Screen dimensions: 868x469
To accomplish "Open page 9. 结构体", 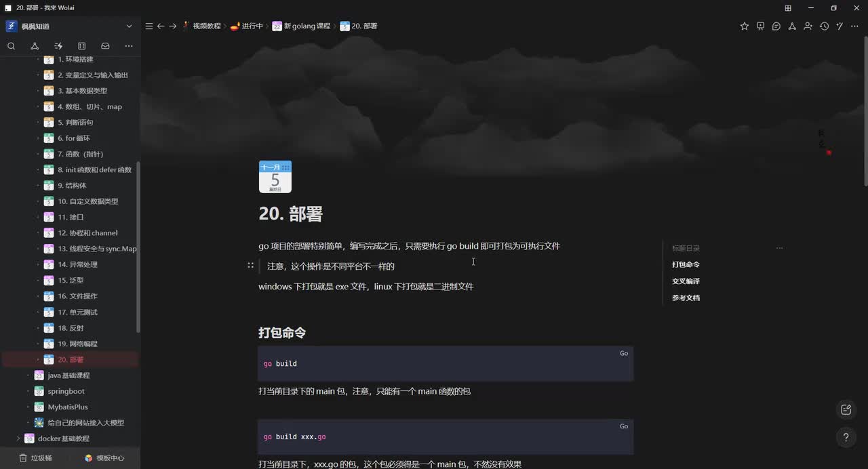I will [x=72, y=186].
